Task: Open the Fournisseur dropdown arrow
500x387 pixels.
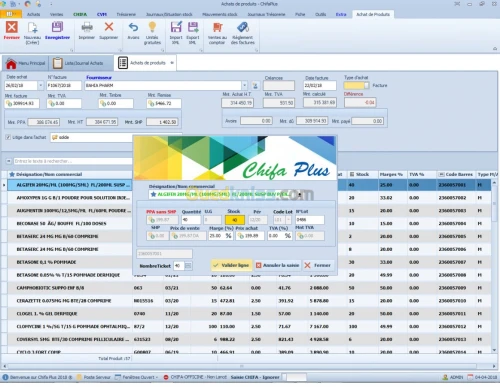Action: [x=244, y=86]
